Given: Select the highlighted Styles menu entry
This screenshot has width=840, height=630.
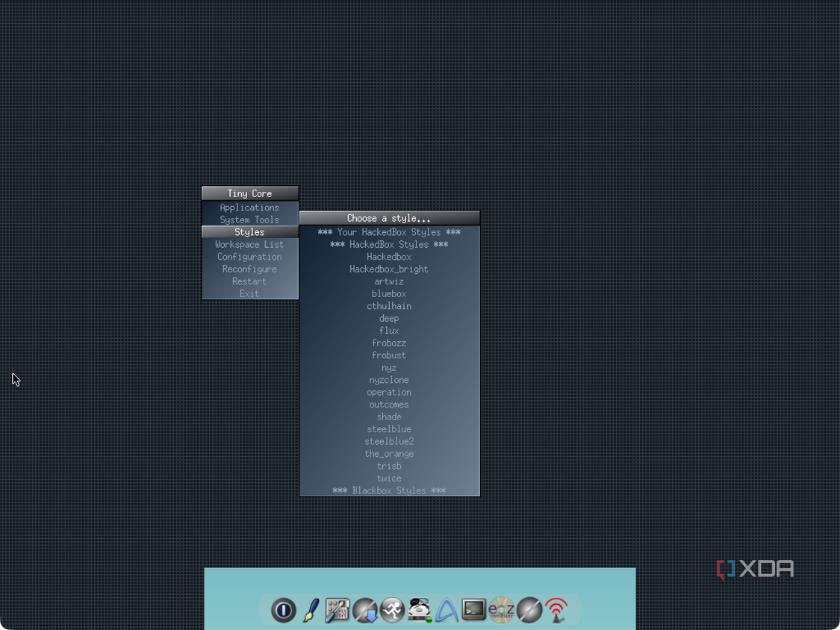Looking at the screenshot, I should pyautogui.click(x=249, y=232).
